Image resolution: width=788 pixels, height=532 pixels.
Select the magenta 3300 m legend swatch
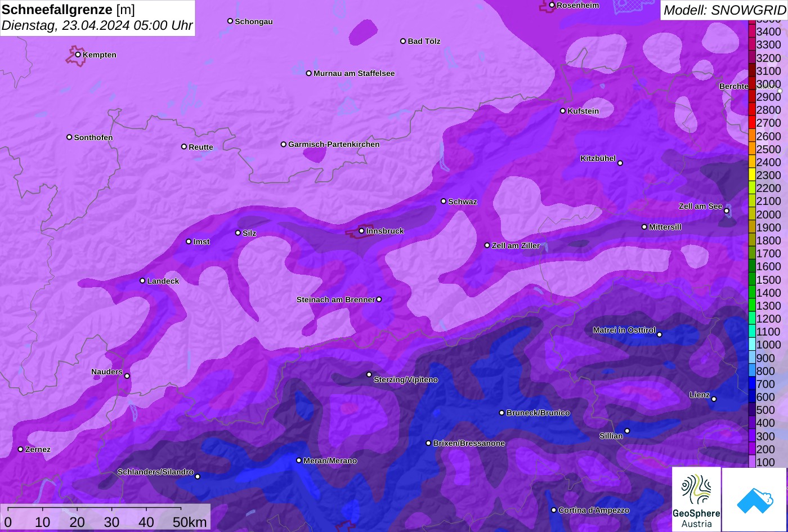(752, 44)
